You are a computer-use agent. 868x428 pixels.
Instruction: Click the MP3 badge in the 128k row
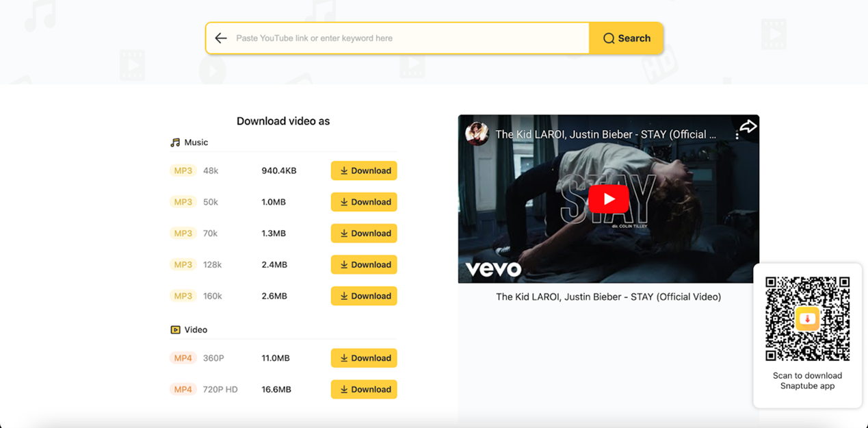click(183, 264)
